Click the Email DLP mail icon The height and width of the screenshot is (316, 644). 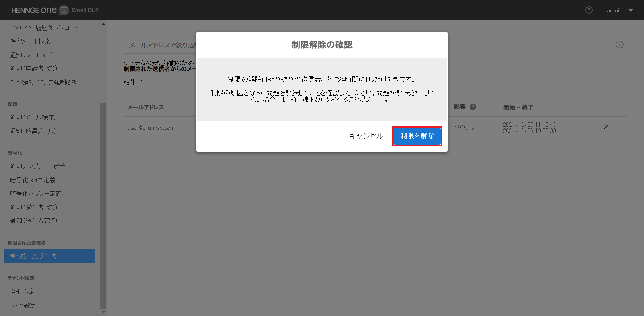(64, 10)
